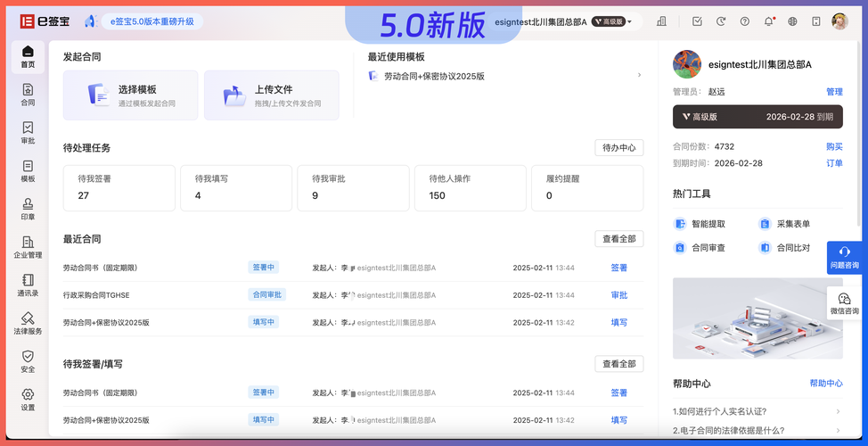Click the 高级版 plan expiry banner
The image size is (868, 446).
tap(757, 117)
